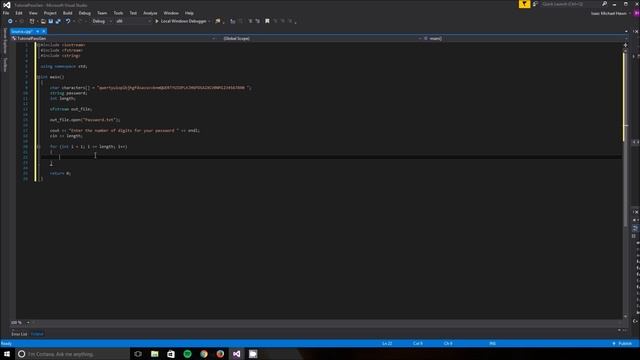
Task: Toggle bookmark icon in the toolbar
Action: pos(267,21)
